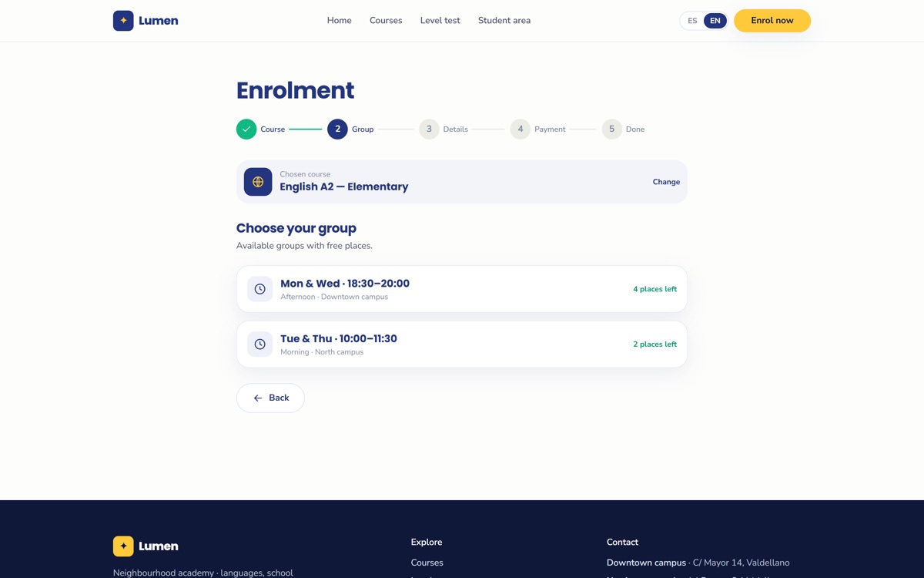Viewport: 924px width, 578px height.
Task: Open the Home menu item
Action: pyautogui.click(x=340, y=21)
